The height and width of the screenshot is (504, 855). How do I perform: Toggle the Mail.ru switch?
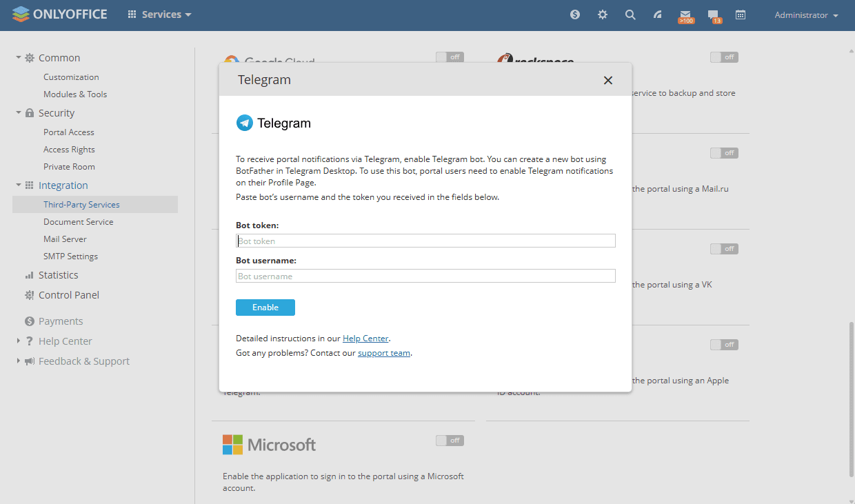(x=724, y=153)
